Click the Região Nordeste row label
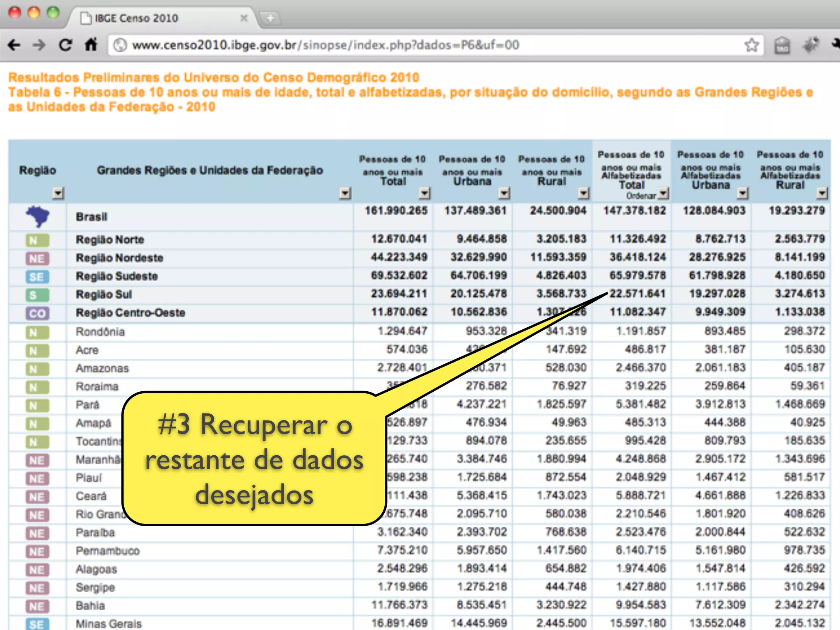This screenshot has height=630, width=840. (x=120, y=258)
